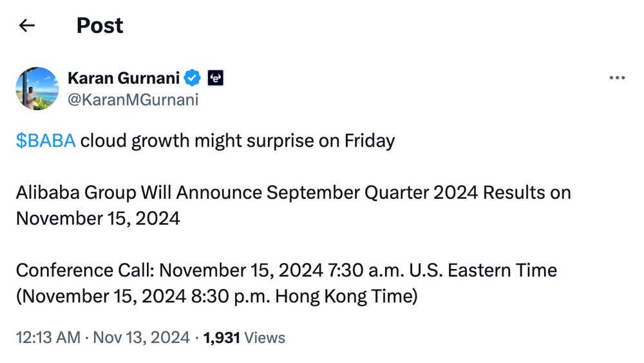Click the Post heading at the top
This screenshot has width=644, height=363.
(100, 26)
